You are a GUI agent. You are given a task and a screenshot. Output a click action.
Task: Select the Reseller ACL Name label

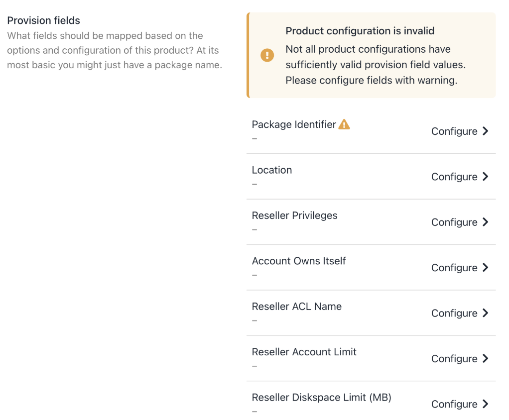tap(297, 307)
